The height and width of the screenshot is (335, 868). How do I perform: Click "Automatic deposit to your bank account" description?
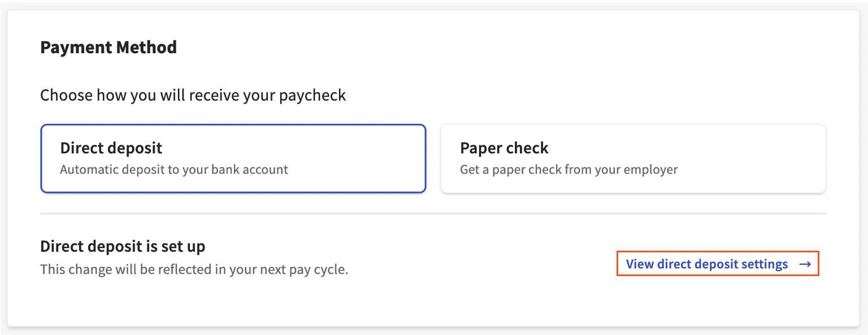[174, 169]
